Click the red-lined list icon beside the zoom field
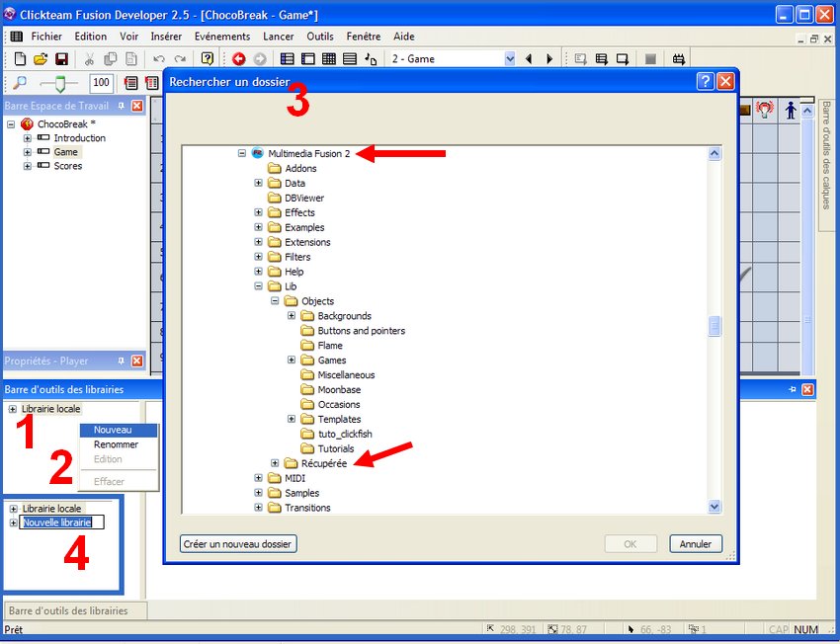Screen dimensions: 840x644 (x=130, y=82)
